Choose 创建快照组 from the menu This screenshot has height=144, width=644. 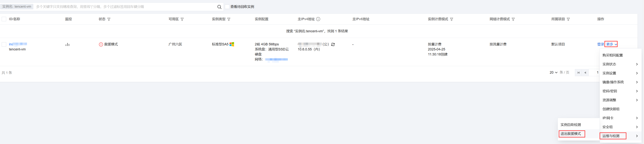pos(620,109)
